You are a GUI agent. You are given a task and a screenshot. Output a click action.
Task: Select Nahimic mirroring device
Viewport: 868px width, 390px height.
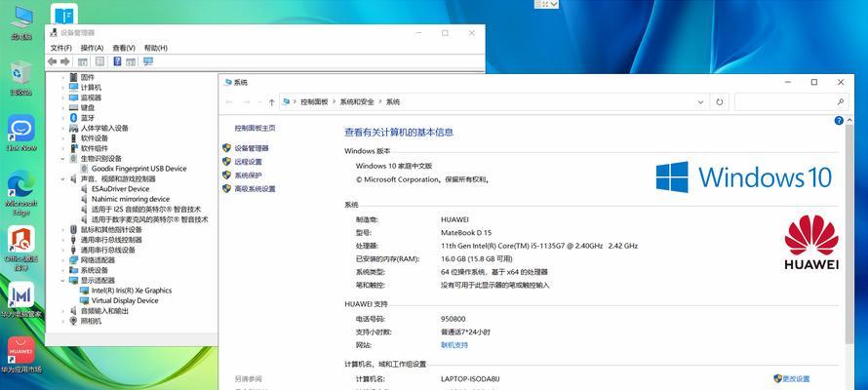[131, 199]
